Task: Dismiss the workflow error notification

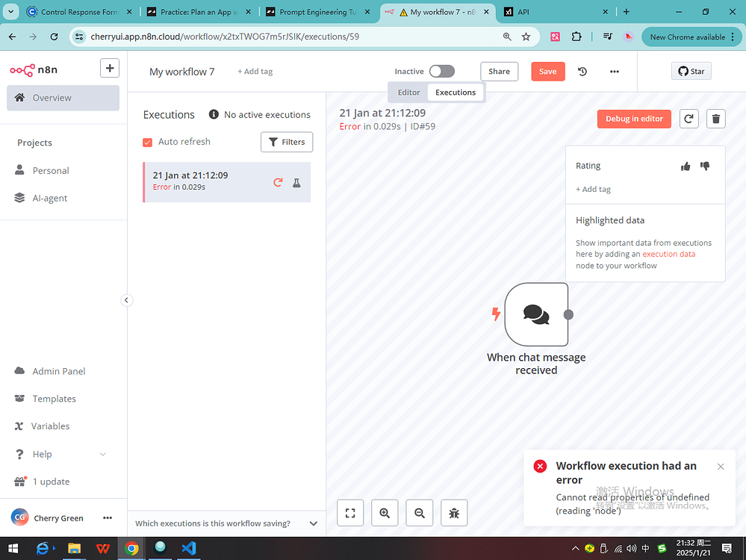Action: point(721,466)
